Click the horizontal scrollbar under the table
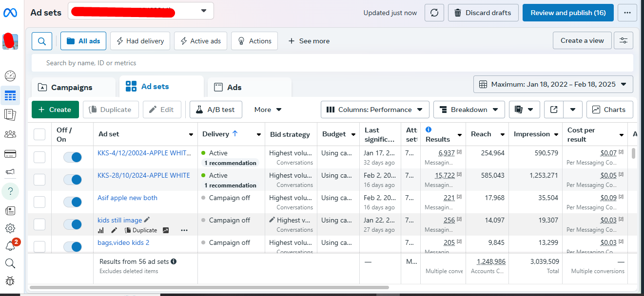The width and height of the screenshot is (644, 296). [210, 288]
